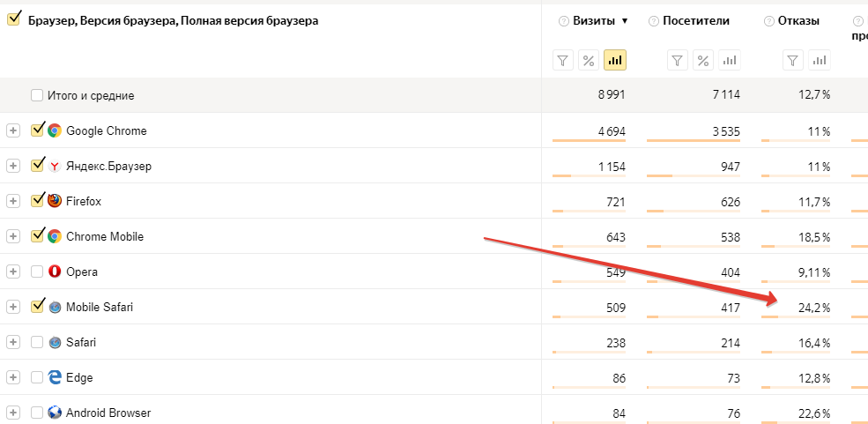Enable the Opera row checkbox
Image resolution: width=868 pixels, height=424 pixels.
[37, 272]
